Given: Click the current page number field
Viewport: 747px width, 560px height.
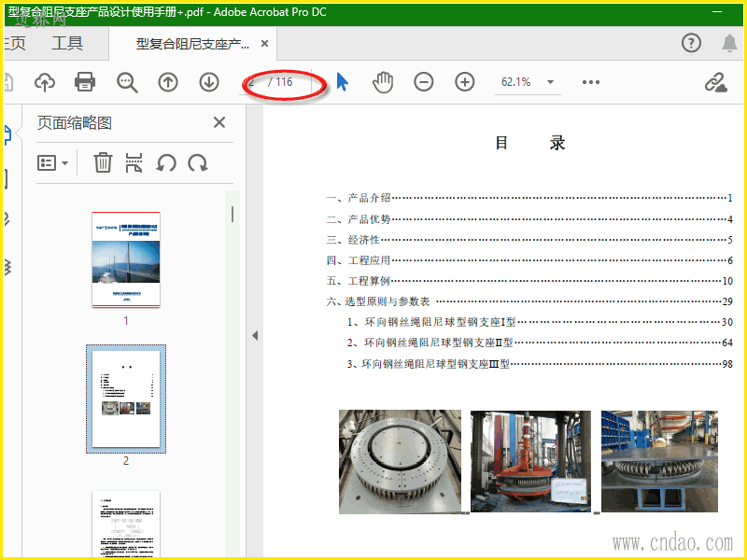Looking at the screenshot, I should point(251,82).
